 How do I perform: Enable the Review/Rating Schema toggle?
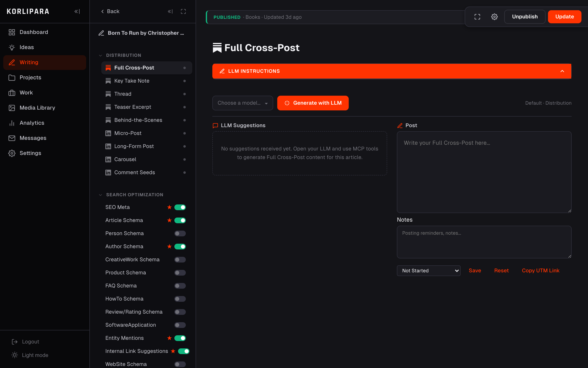[x=180, y=312]
